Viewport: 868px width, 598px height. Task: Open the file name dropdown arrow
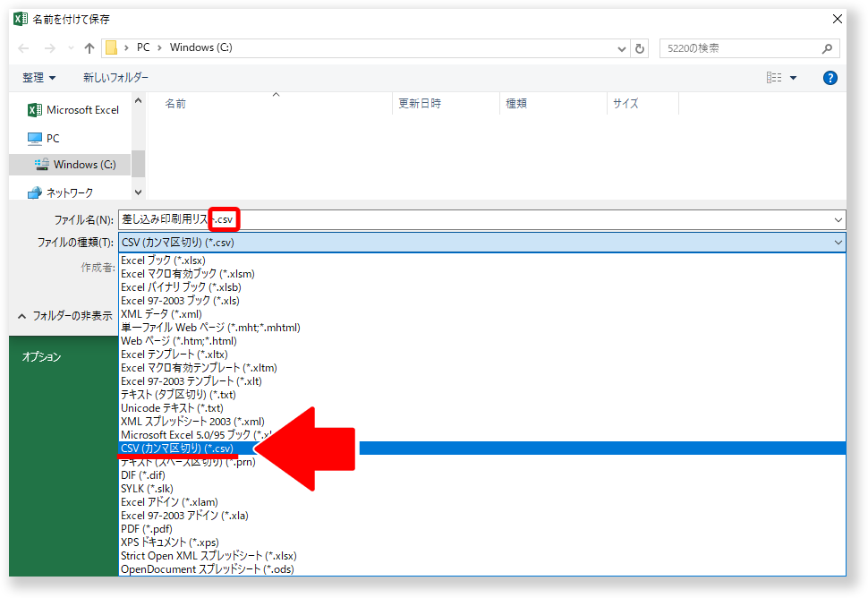pos(838,220)
